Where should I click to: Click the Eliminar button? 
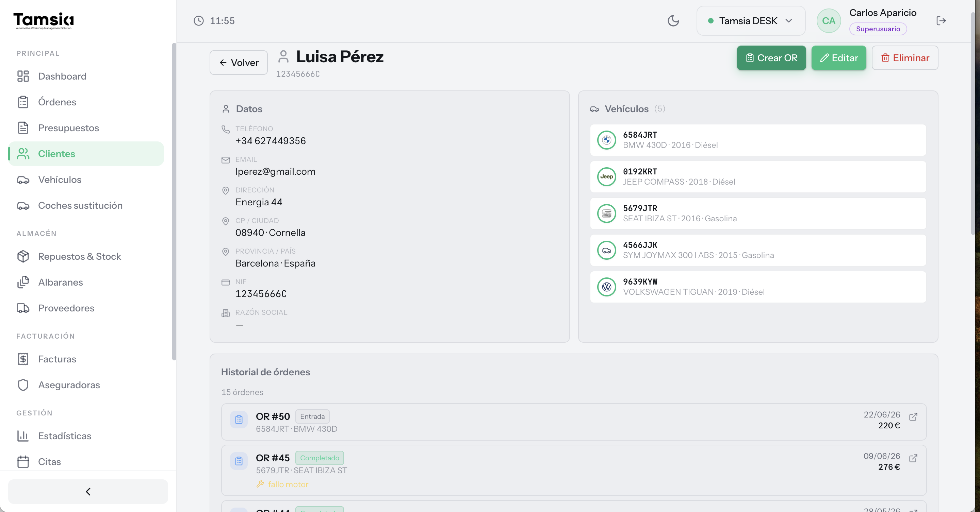(x=905, y=58)
